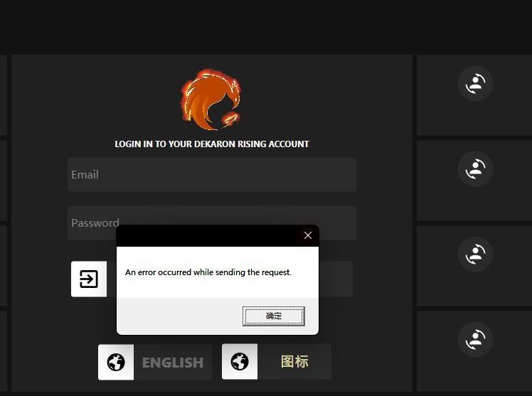Close the error dialog with X
Image resolution: width=532 pixels, height=396 pixels.
[x=308, y=235]
